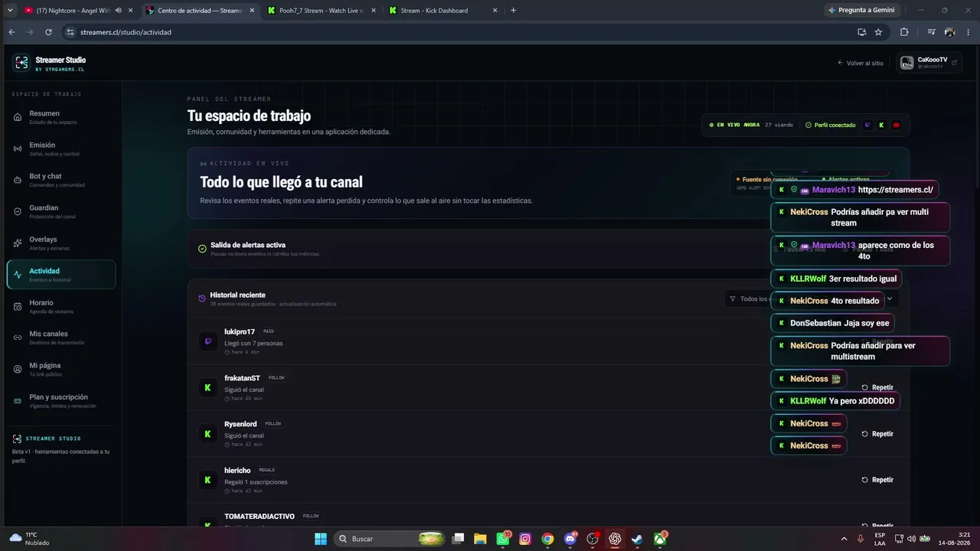Click the Perfil conectado badge

830,125
